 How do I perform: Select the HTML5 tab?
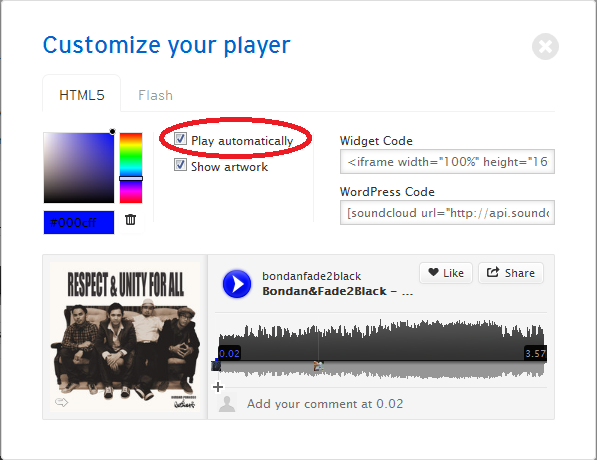81,95
